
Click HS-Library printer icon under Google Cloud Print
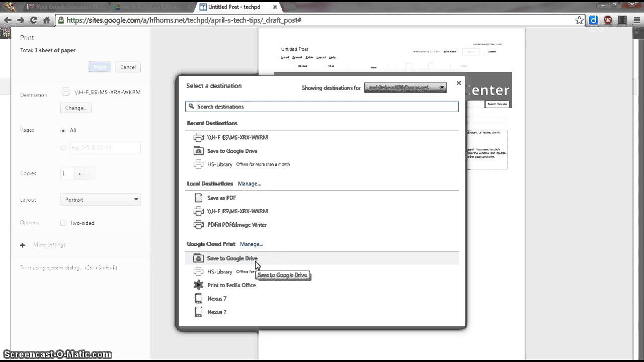click(x=198, y=271)
